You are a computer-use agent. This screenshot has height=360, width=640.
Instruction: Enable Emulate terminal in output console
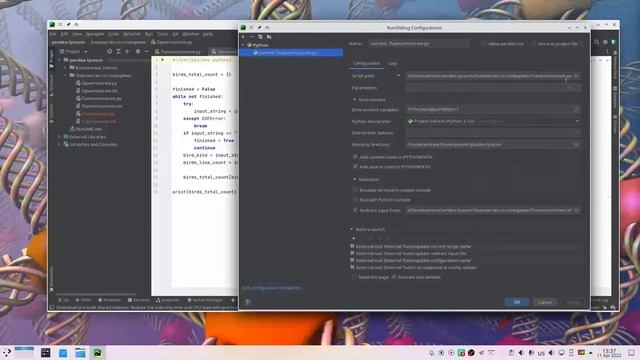tap(355, 190)
